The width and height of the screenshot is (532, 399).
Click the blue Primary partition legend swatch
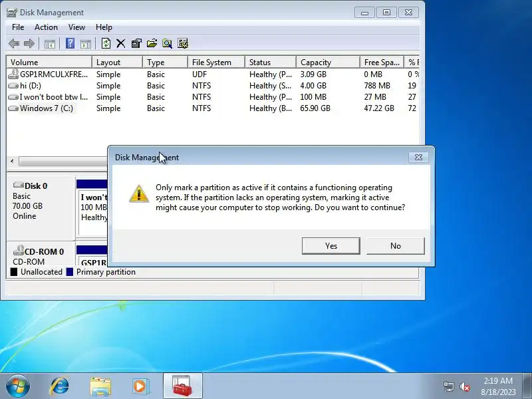70,272
